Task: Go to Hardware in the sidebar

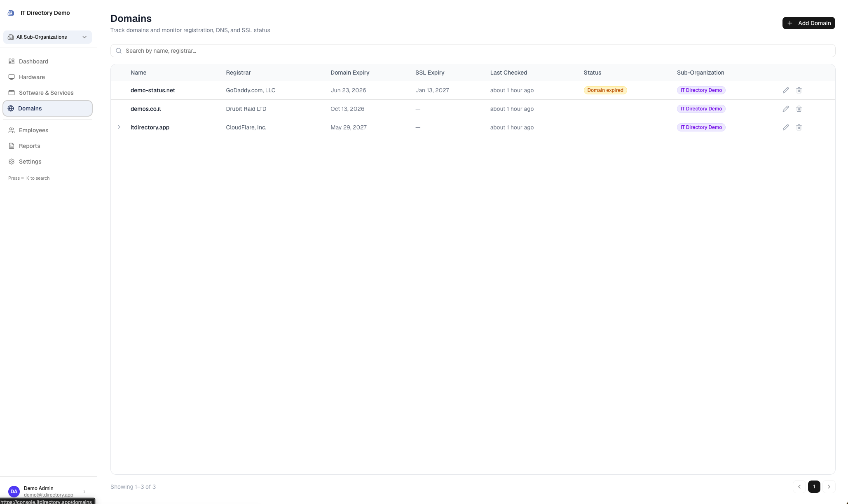Action: coord(47,77)
